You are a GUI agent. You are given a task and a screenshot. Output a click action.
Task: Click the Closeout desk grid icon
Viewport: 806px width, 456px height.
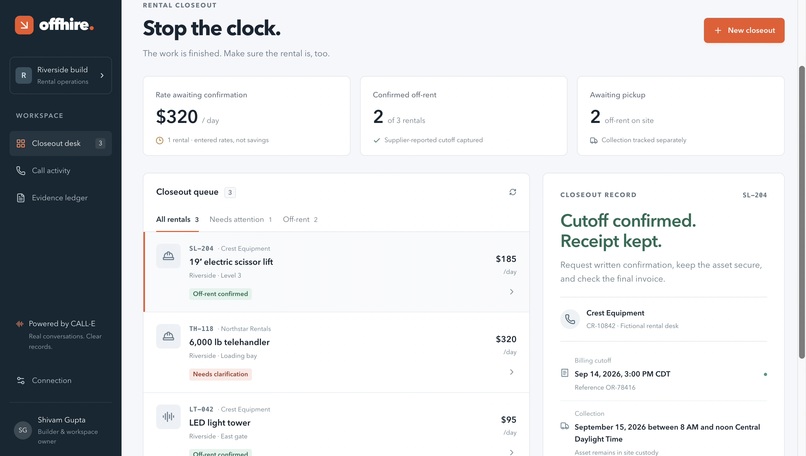click(x=21, y=143)
